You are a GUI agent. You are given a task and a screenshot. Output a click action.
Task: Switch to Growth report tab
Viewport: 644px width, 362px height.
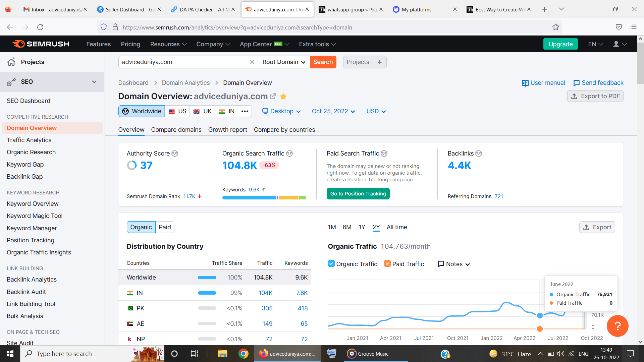point(228,130)
